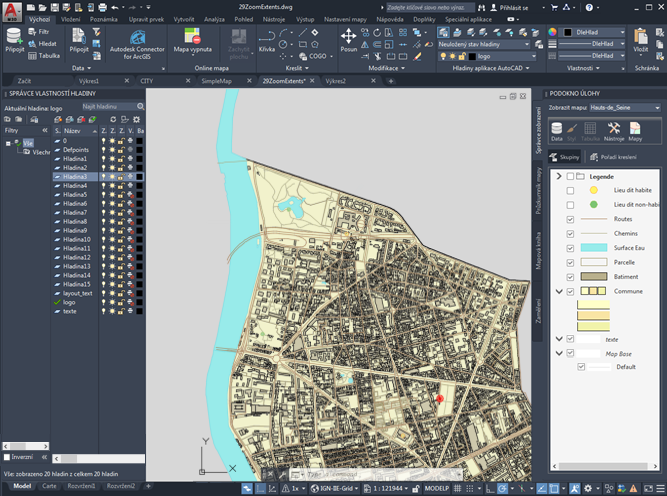Image resolution: width=667 pixels, height=496 pixels.
Task: Collapse the Commune layer group
Action: point(559,291)
